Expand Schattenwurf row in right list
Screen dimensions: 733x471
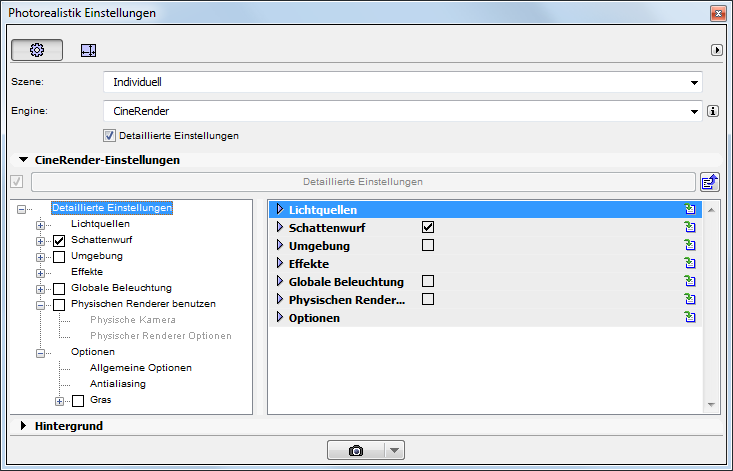280,227
